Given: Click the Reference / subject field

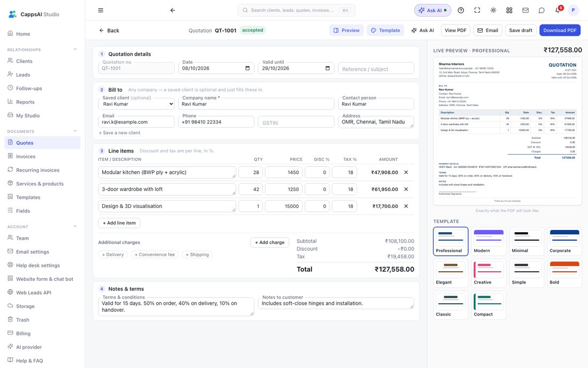Looking at the screenshot, I should pyautogui.click(x=376, y=68).
